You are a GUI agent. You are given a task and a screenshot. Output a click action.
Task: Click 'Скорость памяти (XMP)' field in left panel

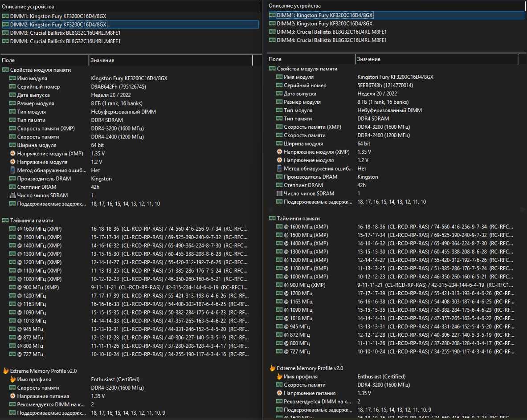pyautogui.click(x=46, y=128)
